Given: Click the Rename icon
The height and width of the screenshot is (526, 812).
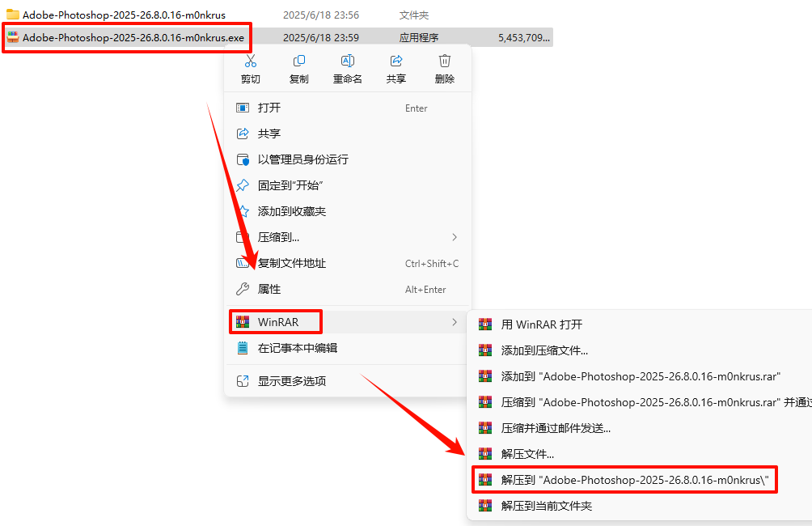Looking at the screenshot, I should click(x=348, y=62).
